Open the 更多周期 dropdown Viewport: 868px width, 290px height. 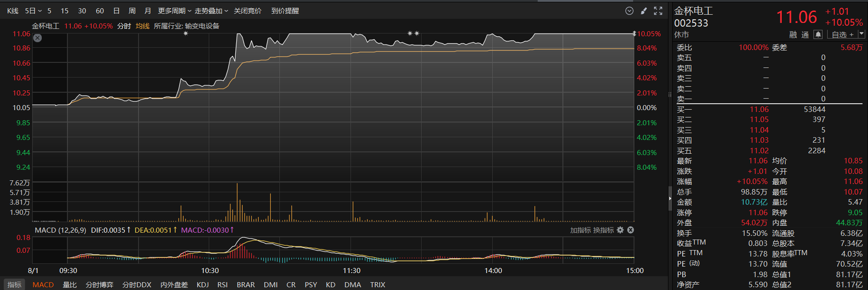coord(174,11)
